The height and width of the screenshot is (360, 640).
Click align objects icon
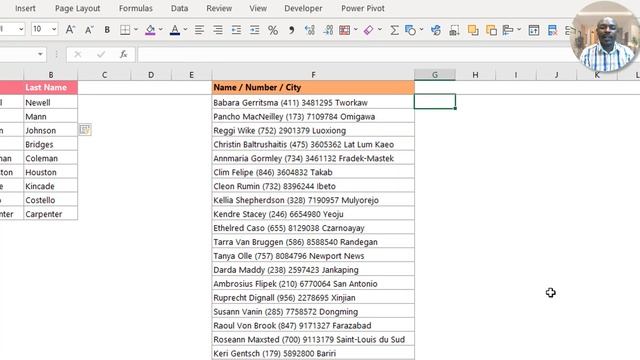coord(508,30)
